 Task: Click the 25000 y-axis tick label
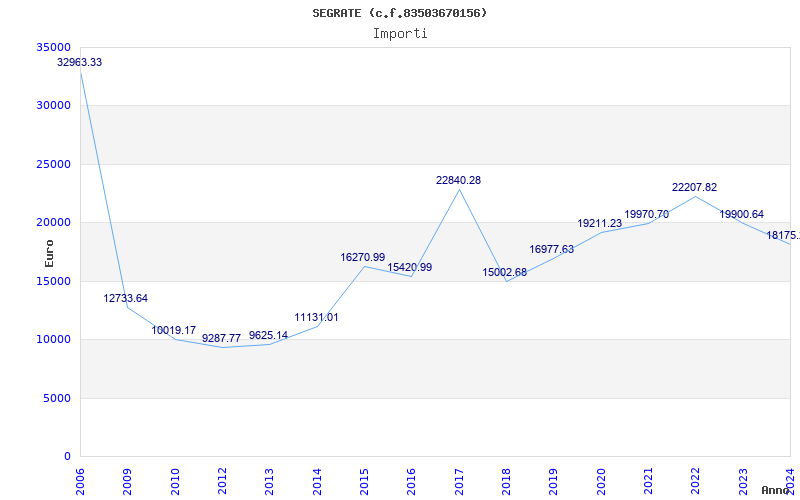click(x=54, y=164)
